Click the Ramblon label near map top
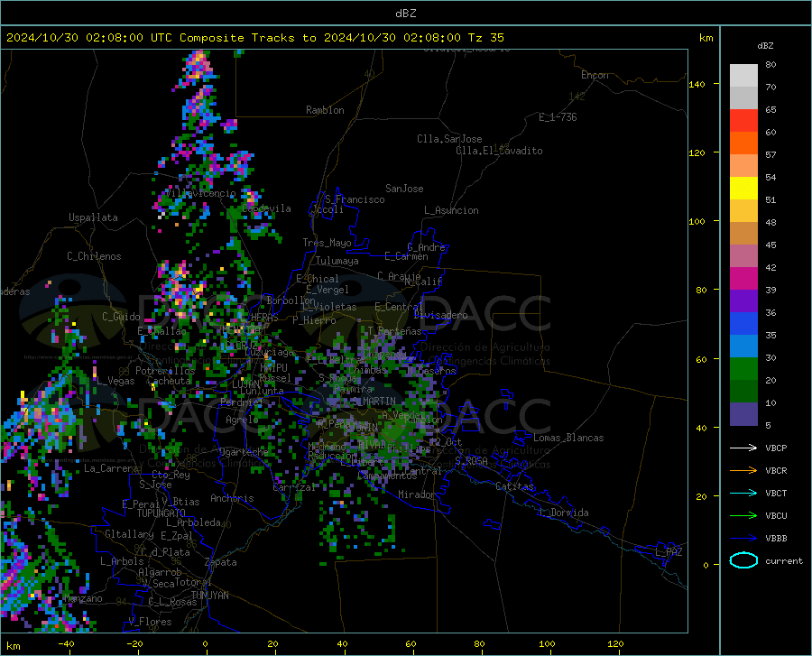 [x=325, y=110]
